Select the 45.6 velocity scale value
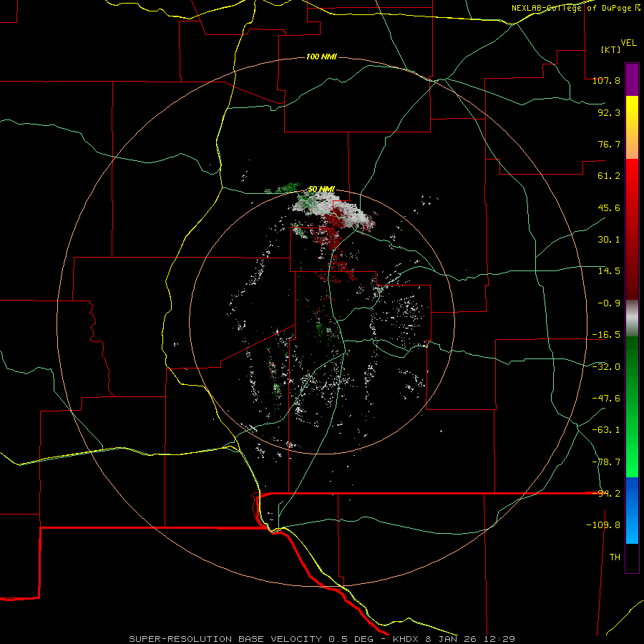644x644 pixels. click(x=609, y=208)
